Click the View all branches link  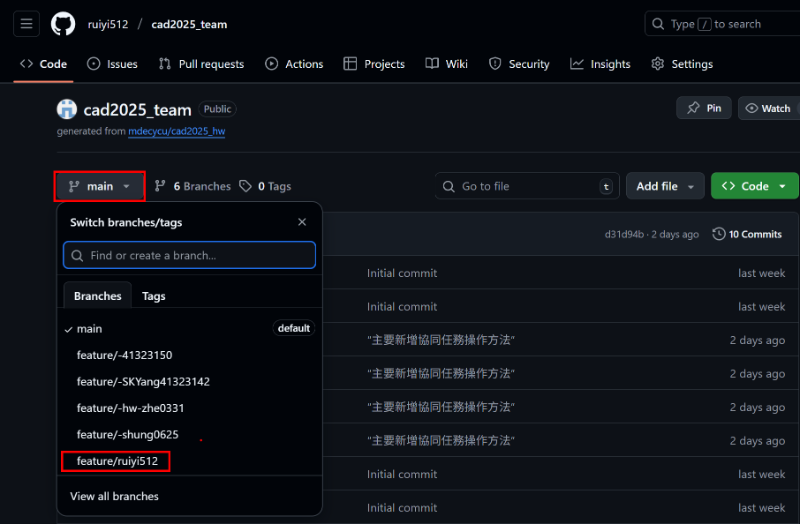click(x=114, y=496)
